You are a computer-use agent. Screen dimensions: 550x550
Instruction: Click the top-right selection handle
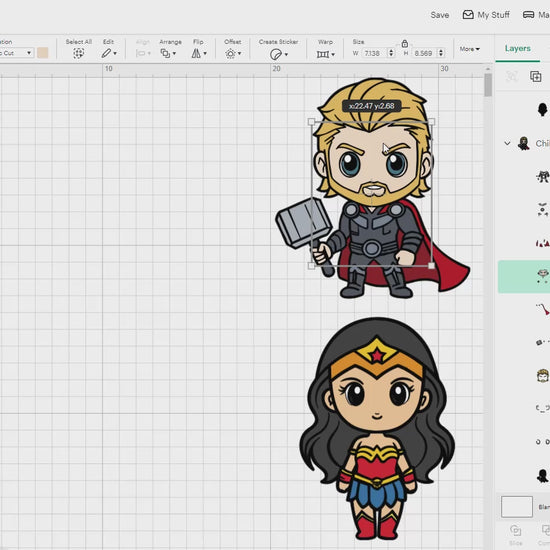pyautogui.click(x=431, y=122)
